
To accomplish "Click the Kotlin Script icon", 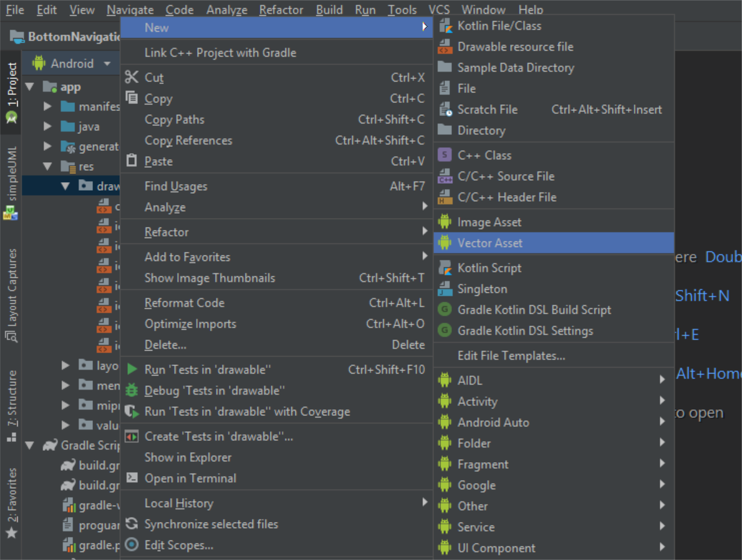I will (x=445, y=268).
